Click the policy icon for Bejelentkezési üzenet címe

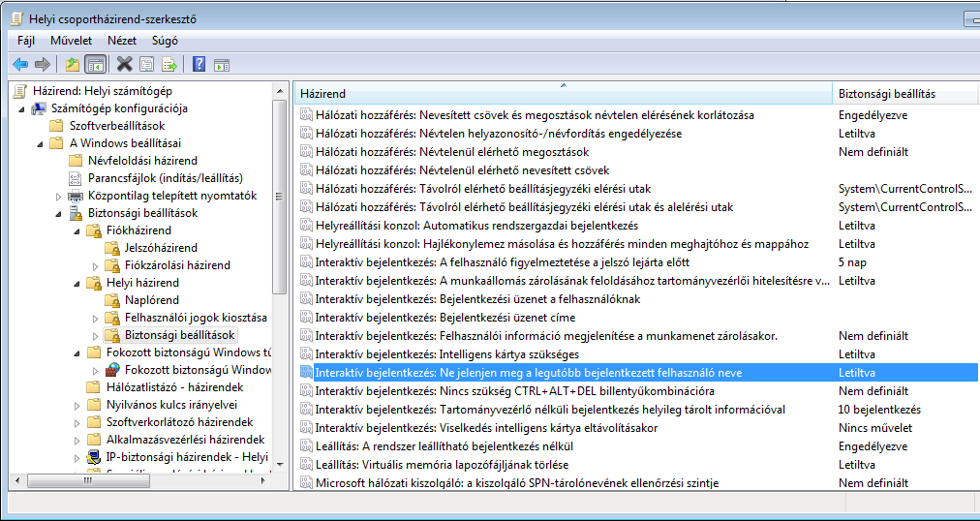point(306,318)
